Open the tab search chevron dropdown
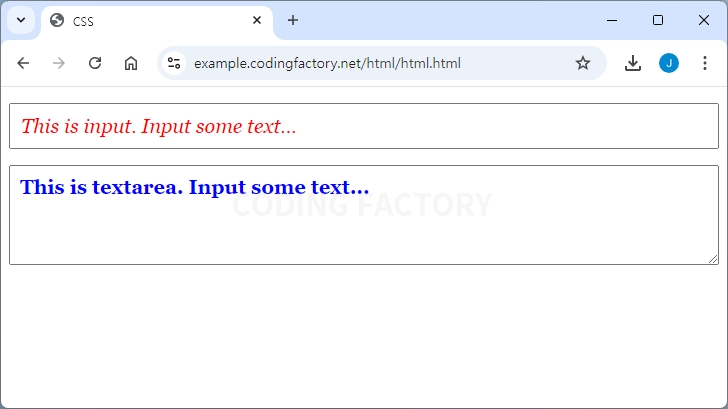Viewport: 728px width, 409px height. [x=20, y=20]
